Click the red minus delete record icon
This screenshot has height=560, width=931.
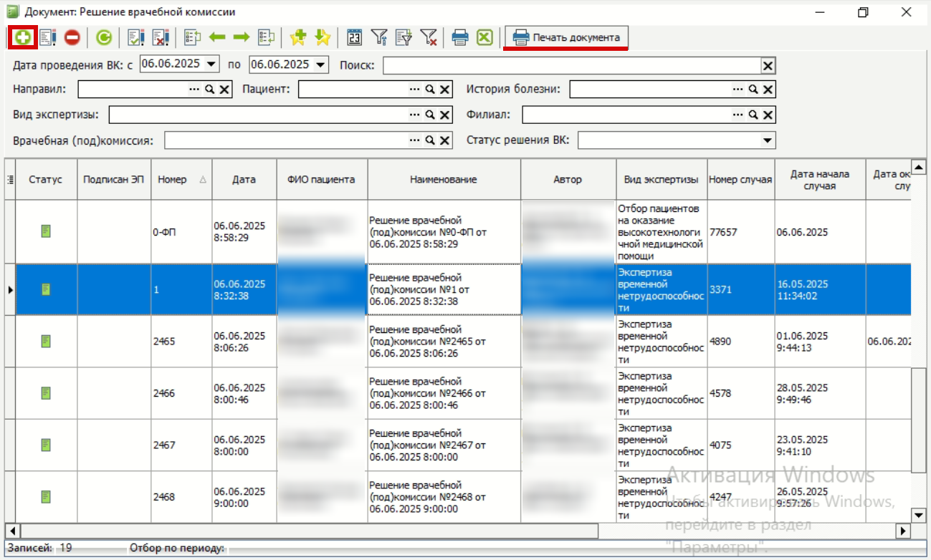(x=72, y=37)
